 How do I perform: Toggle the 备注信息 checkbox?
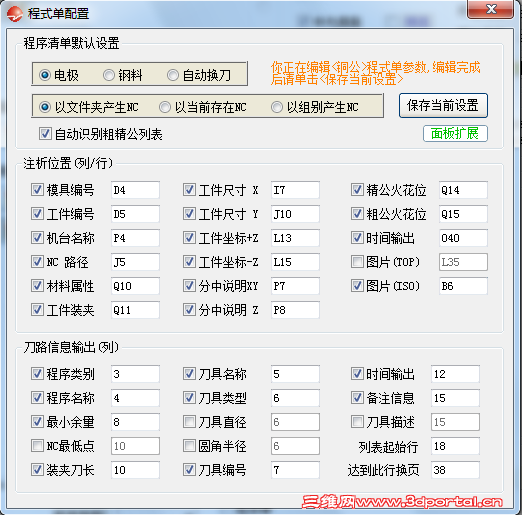pos(357,398)
